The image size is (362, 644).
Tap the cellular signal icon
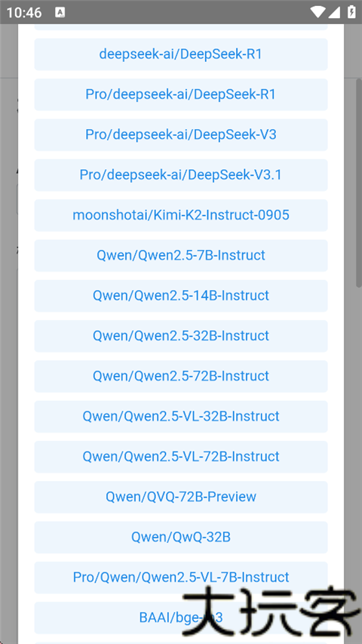click(335, 12)
